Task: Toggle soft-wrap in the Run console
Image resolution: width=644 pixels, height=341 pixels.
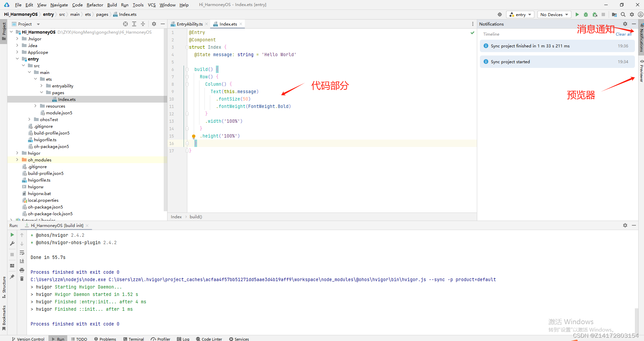Action: point(22,253)
